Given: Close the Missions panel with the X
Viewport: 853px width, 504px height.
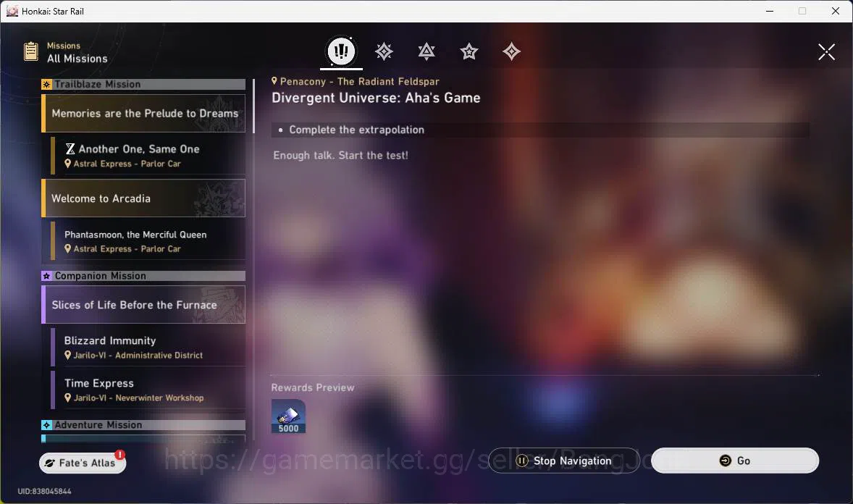Looking at the screenshot, I should [x=826, y=52].
